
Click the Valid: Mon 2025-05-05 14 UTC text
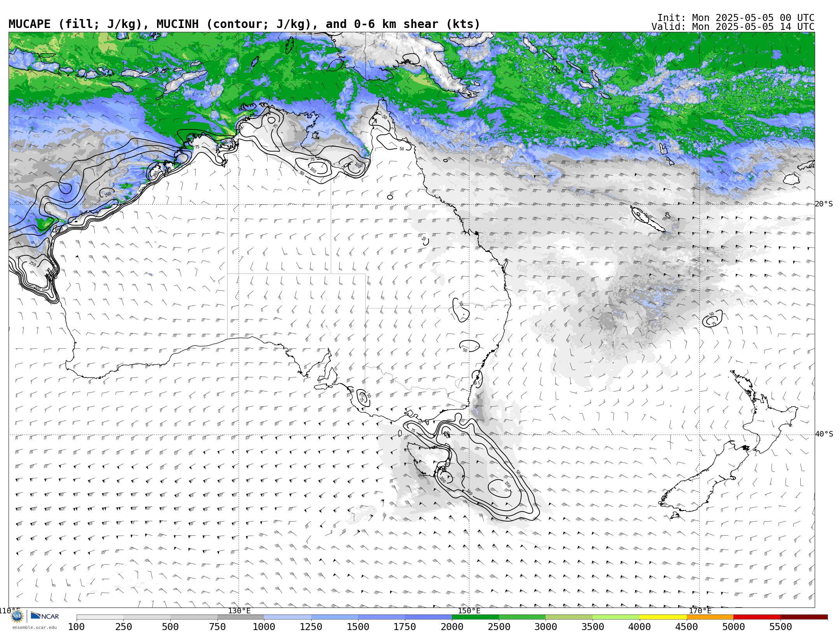pos(733,27)
